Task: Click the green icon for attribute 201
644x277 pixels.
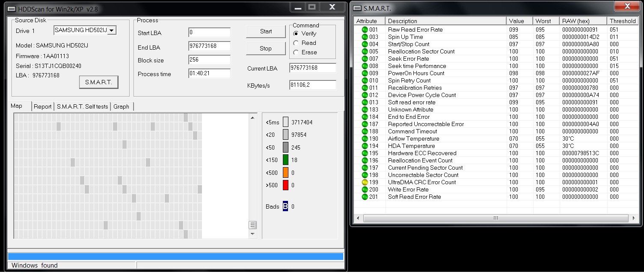Action: pos(365,197)
